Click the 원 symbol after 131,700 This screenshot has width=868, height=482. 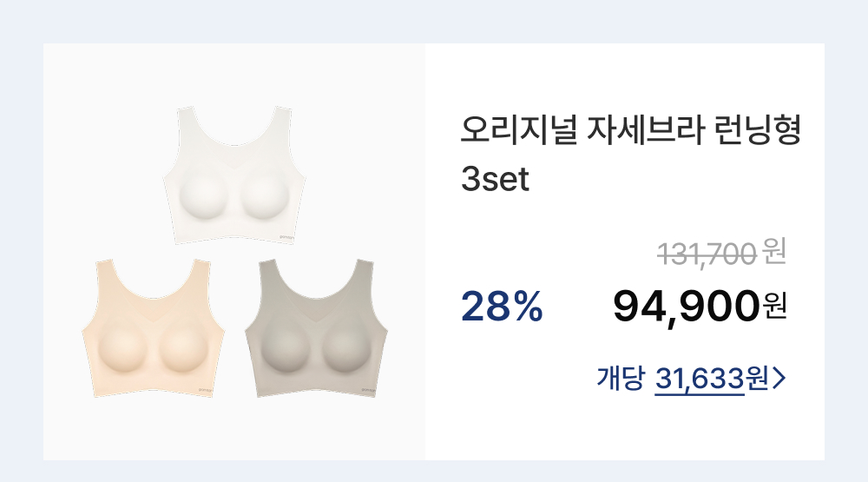click(774, 254)
